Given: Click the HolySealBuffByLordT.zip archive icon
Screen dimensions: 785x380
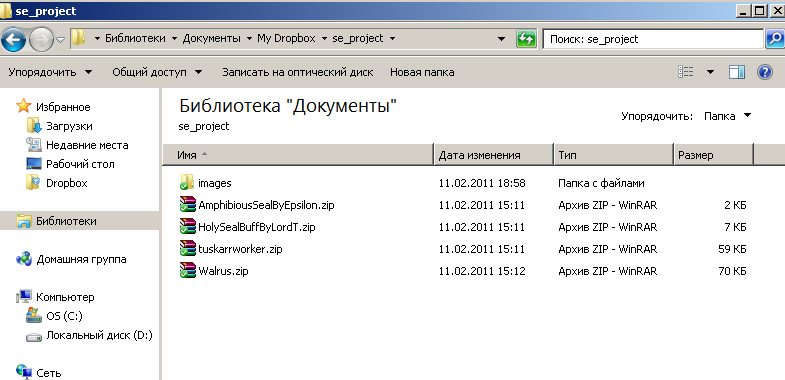Looking at the screenshot, I should (187, 227).
